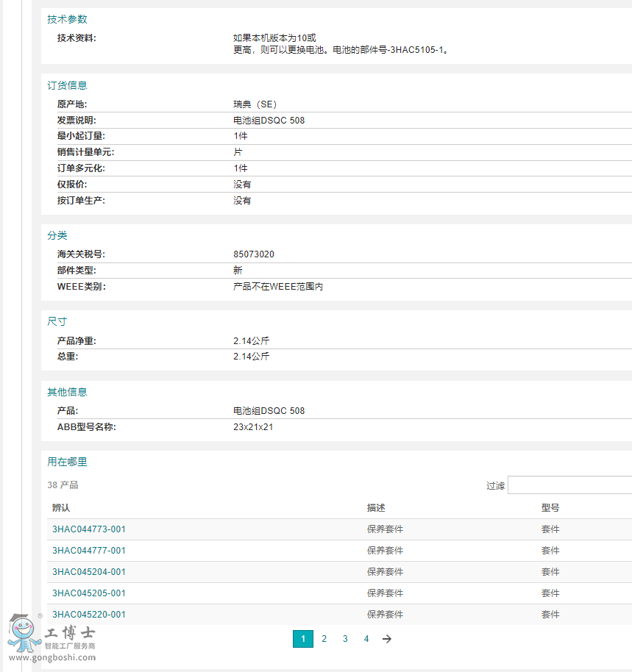
Task: Open the 3HAC044773-001 product link
Action: pos(89,529)
